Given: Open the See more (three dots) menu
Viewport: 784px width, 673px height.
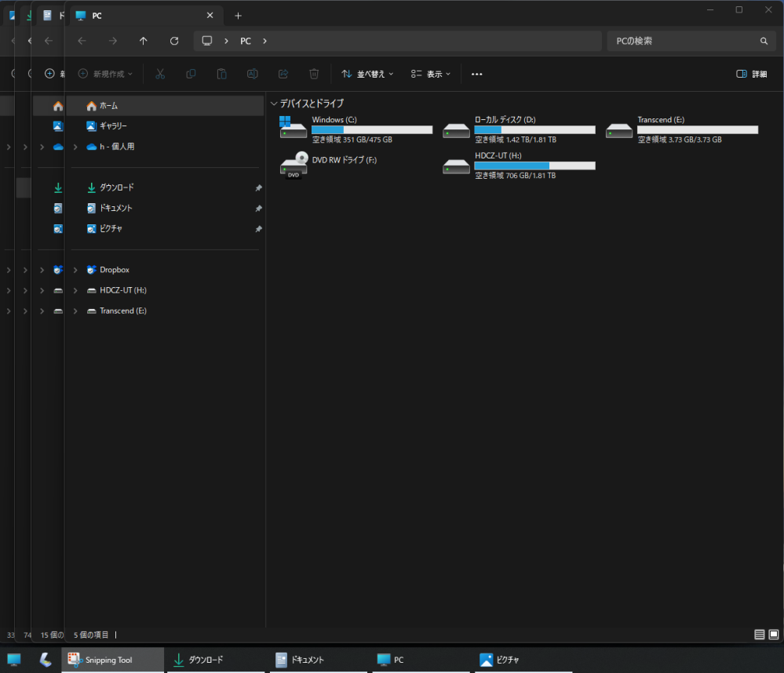Looking at the screenshot, I should 476,74.
